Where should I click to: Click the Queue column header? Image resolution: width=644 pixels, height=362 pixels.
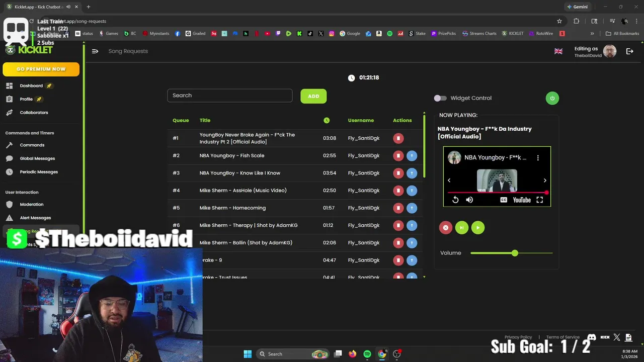181,121
